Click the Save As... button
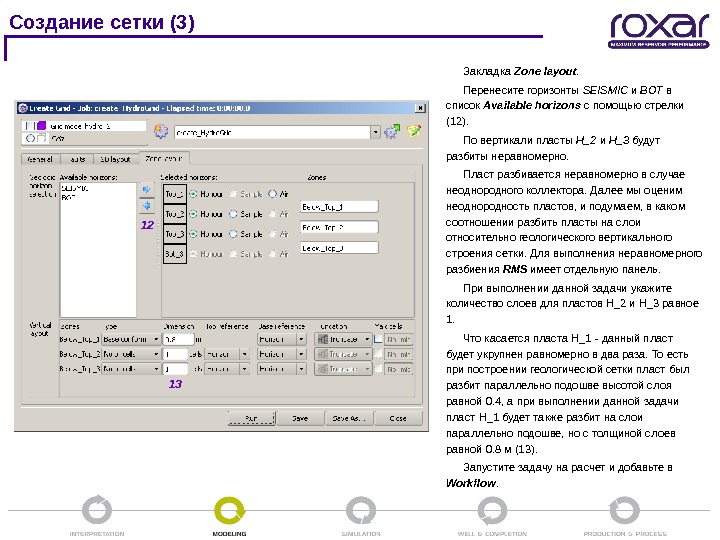 (x=349, y=418)
